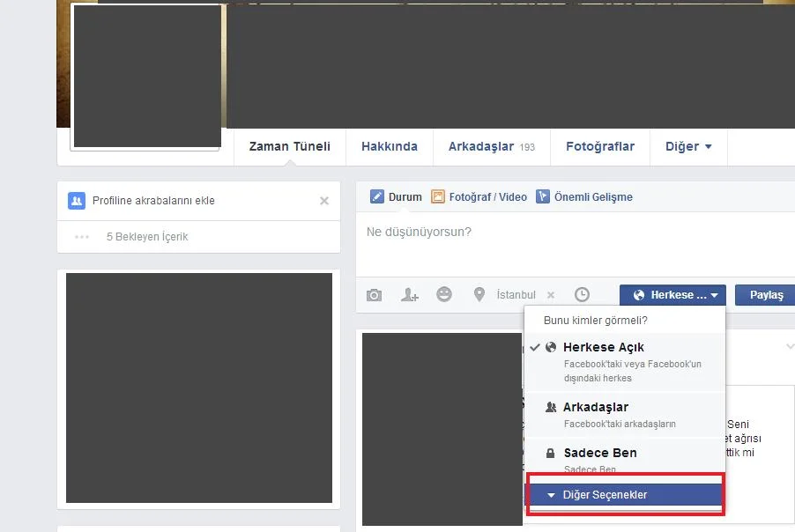Click the three dots next to Bekleyen İçerik
795x532 pixels.
(82, 237)
